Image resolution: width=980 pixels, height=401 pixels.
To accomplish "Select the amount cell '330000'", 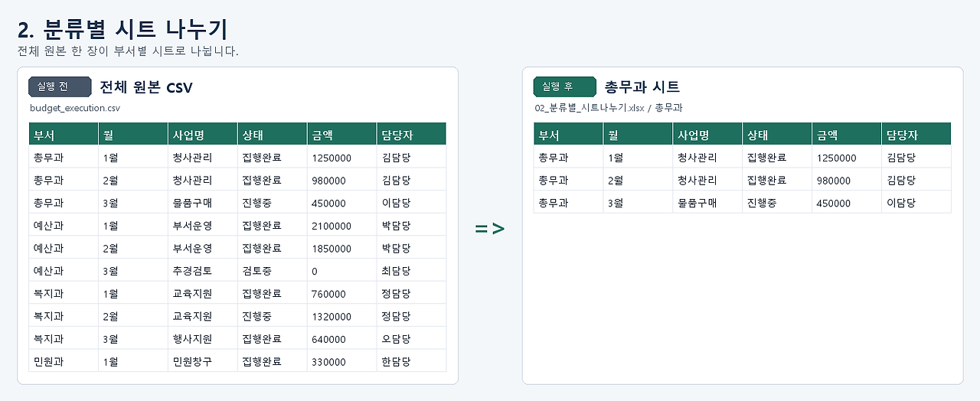I will click(x=342, y=361).
